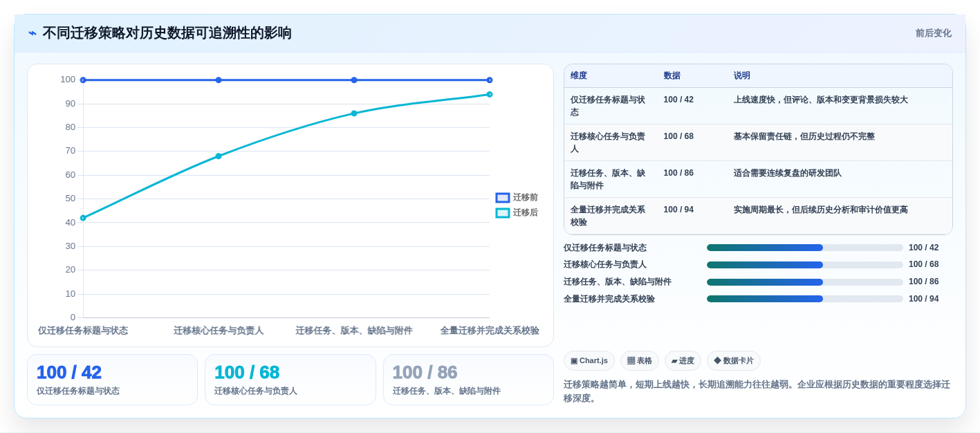Click x-axis label 全量迁移并完成关系校验

click(490, 331)
